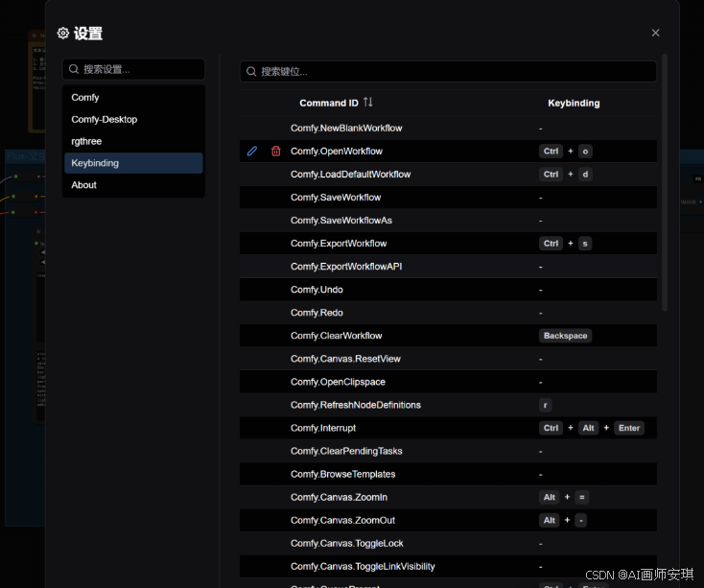
Task: Click the 'd' key badge for LoadDefaultWorkflow
Action: [x=585, y=175]
